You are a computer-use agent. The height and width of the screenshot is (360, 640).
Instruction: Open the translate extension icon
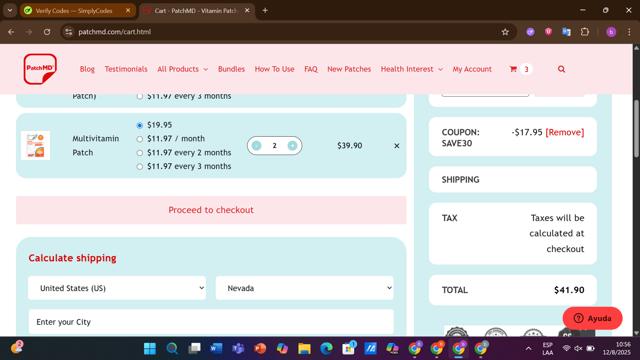[566, 32]
